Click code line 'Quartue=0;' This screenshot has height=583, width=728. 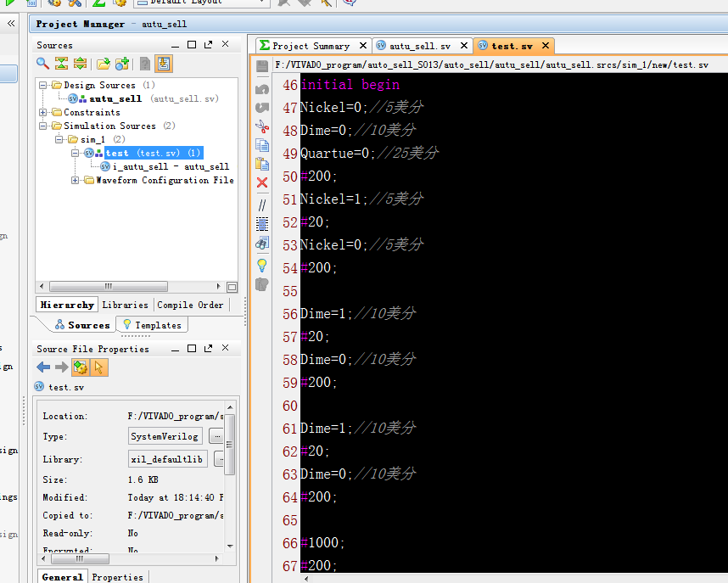338,153
